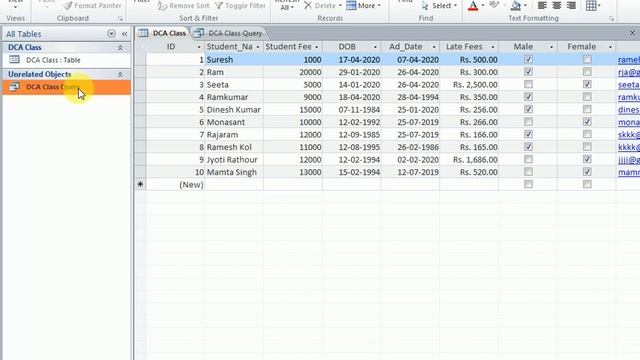Open Student Fee column filter dropdown

pyautogui.click(x=316, y=47)
